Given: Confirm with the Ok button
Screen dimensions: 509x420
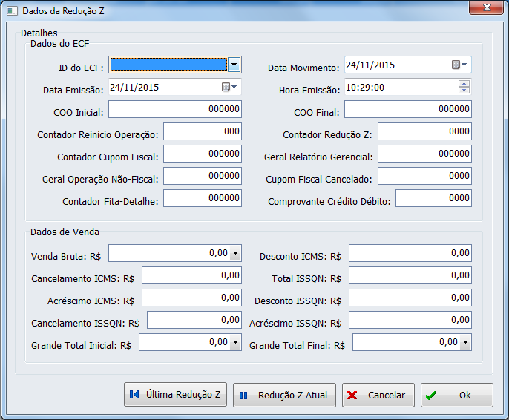Looking at the screenshot, I should click(456, 395).
